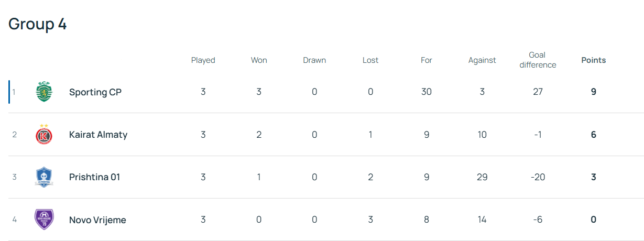Click the Played column header
Viewport: 644px width, 241px height.
pyautogui.click(x=203, y=60)
